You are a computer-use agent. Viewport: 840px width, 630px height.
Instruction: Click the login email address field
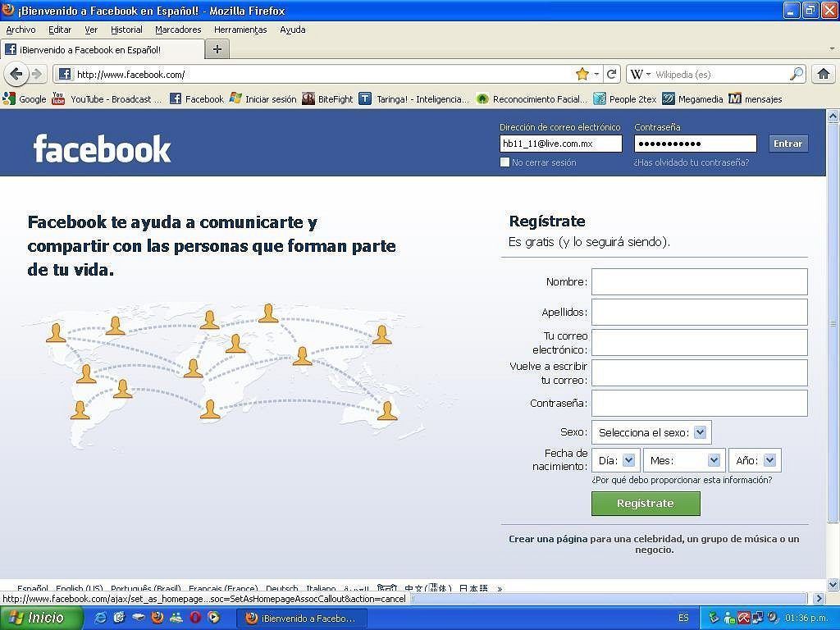(561, 144)
